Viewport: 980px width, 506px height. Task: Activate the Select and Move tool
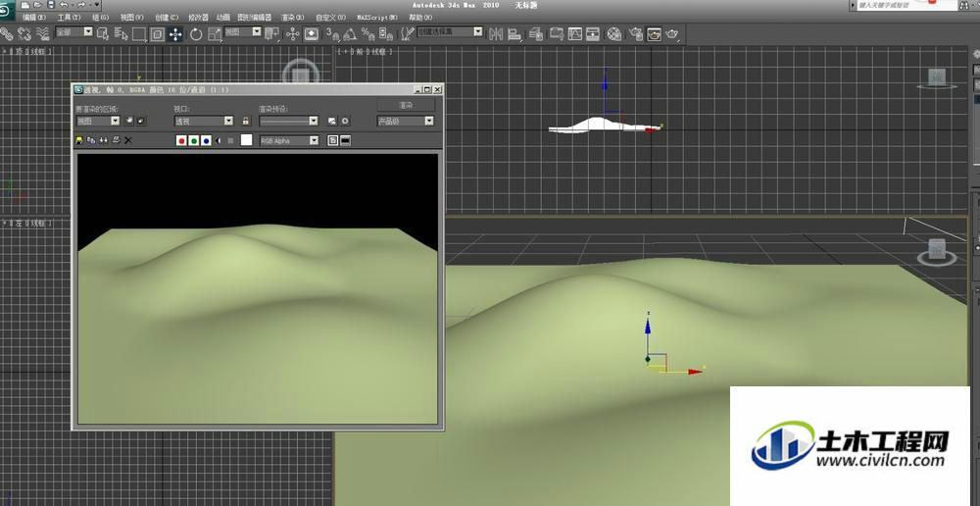coord(175,33)
